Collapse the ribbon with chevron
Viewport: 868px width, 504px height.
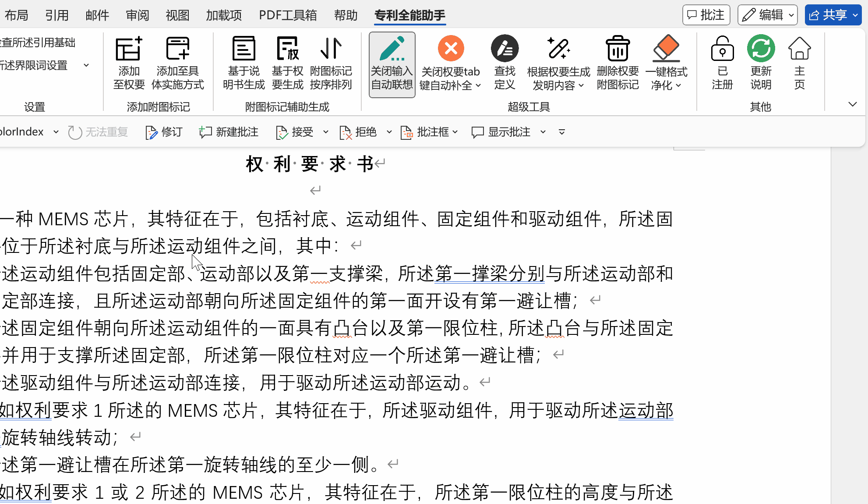click(852, 104)
